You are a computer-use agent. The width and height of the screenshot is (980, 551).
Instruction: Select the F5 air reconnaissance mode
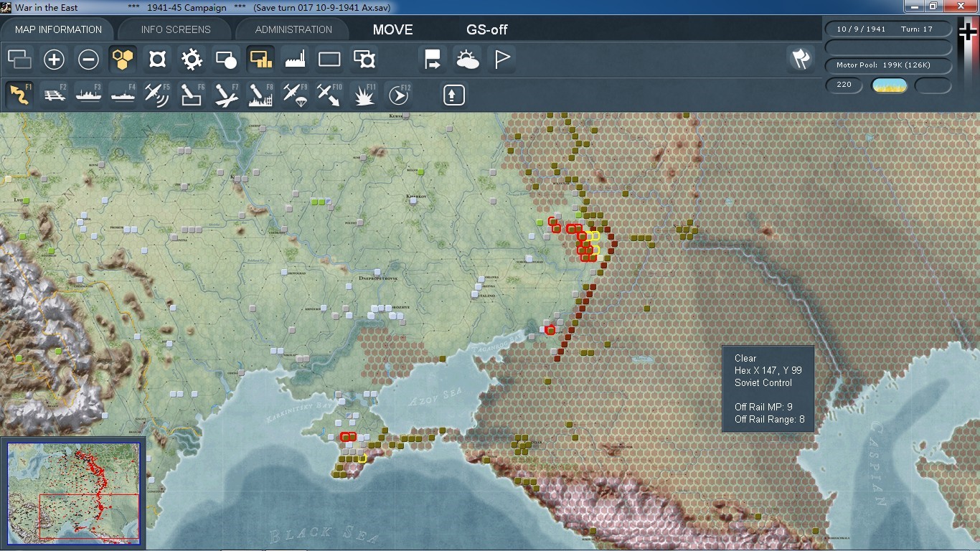(x=157, y=95)
